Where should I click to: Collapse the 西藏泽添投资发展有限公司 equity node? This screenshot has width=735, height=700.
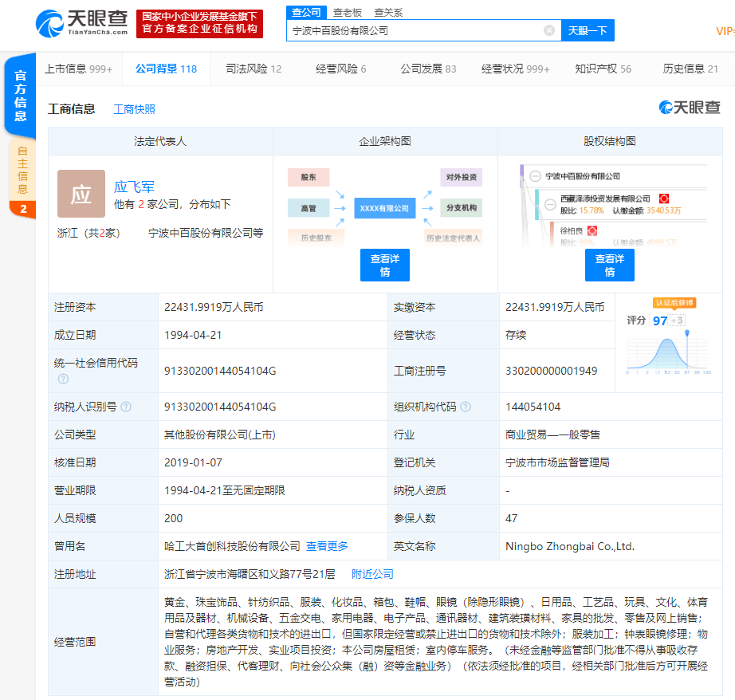549,205
